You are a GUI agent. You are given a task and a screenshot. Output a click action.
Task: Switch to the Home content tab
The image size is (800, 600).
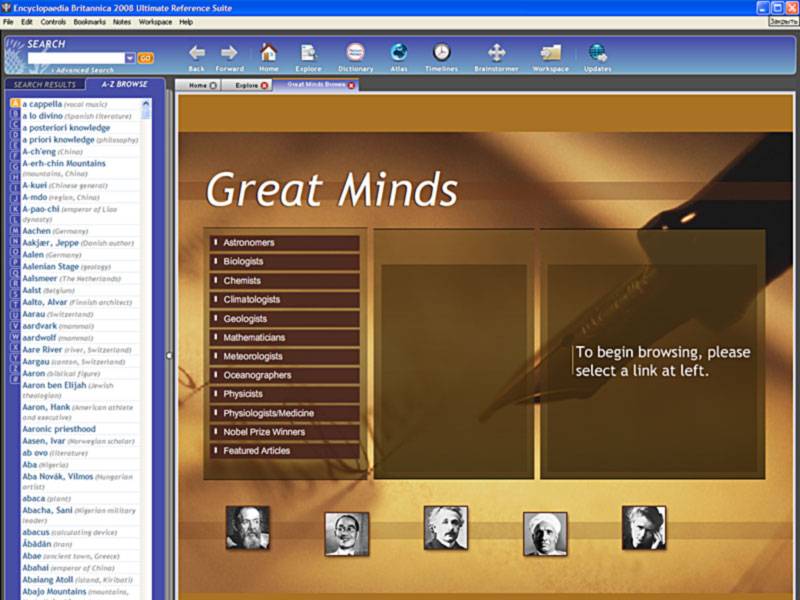[198, 86]
